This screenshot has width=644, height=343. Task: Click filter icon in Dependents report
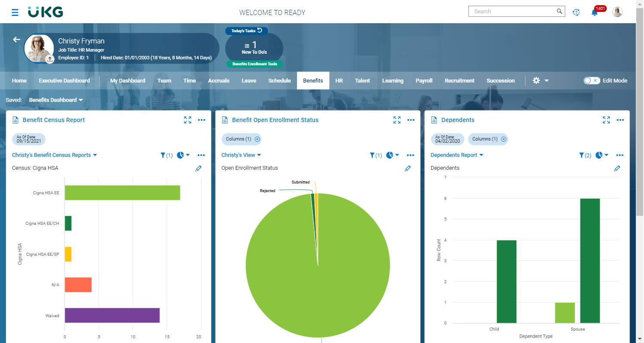[582, 155]
